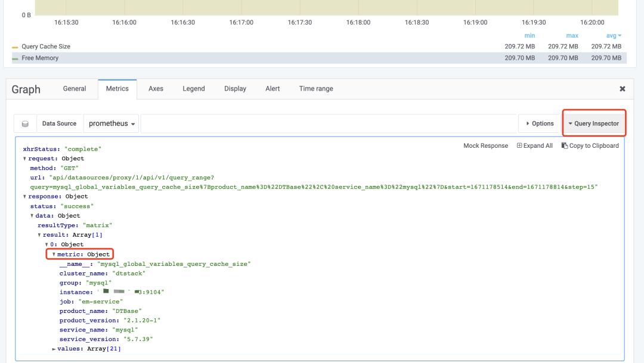This screenshot has height=363, width=644.
Task: Collapse the data: Object node
Action: [x=32, y=216]
